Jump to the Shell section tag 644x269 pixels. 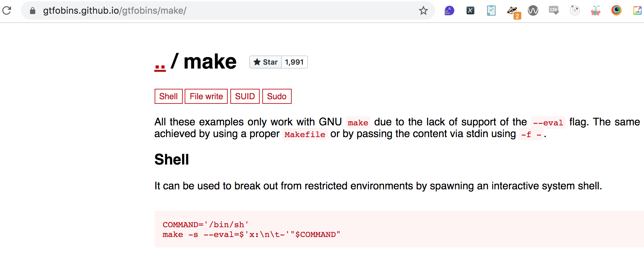[x=168, y=96]
